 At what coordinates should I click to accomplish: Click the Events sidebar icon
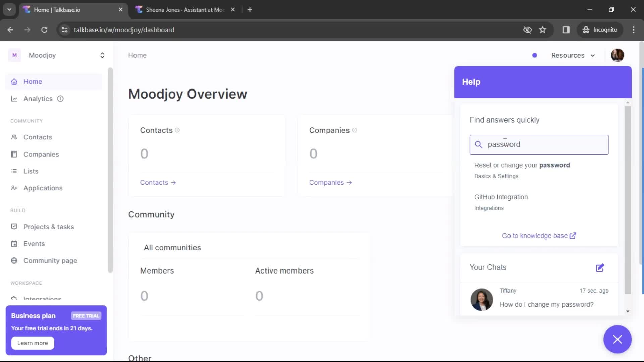coord(13,244)
